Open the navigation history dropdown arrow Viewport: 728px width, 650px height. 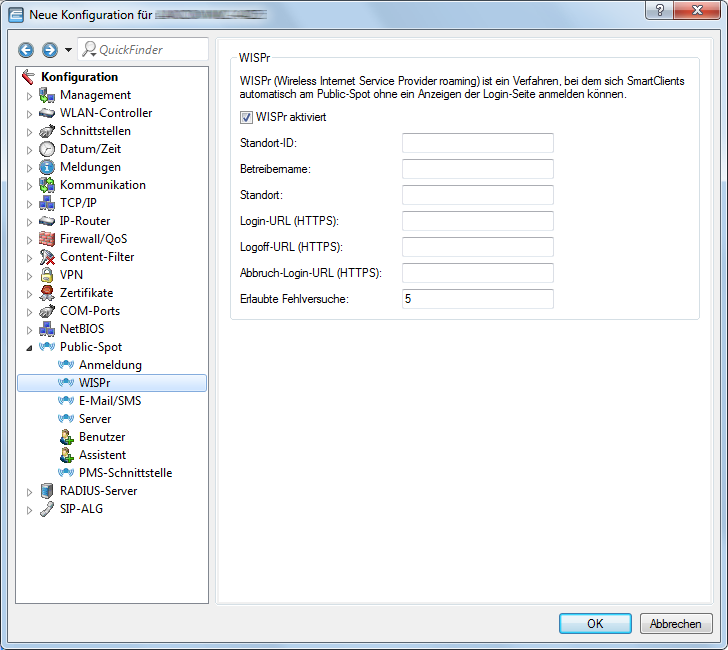point(68,50)
